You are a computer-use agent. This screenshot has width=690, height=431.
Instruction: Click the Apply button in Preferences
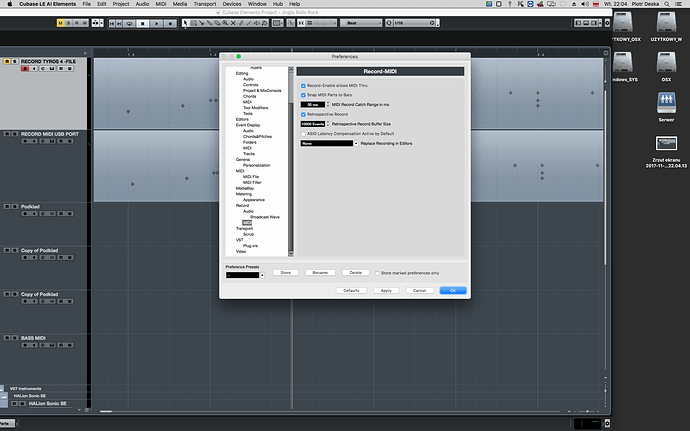click(x=386, y=291)
